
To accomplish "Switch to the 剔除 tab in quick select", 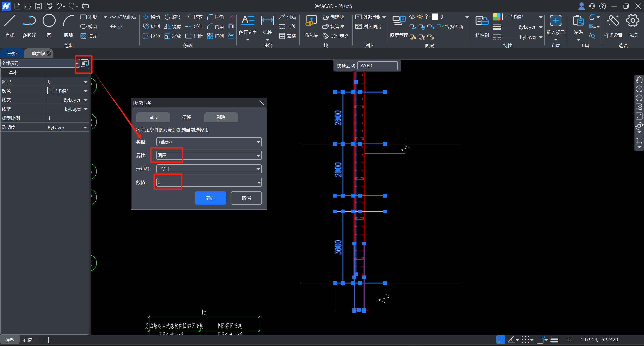I will click(221, 117).
